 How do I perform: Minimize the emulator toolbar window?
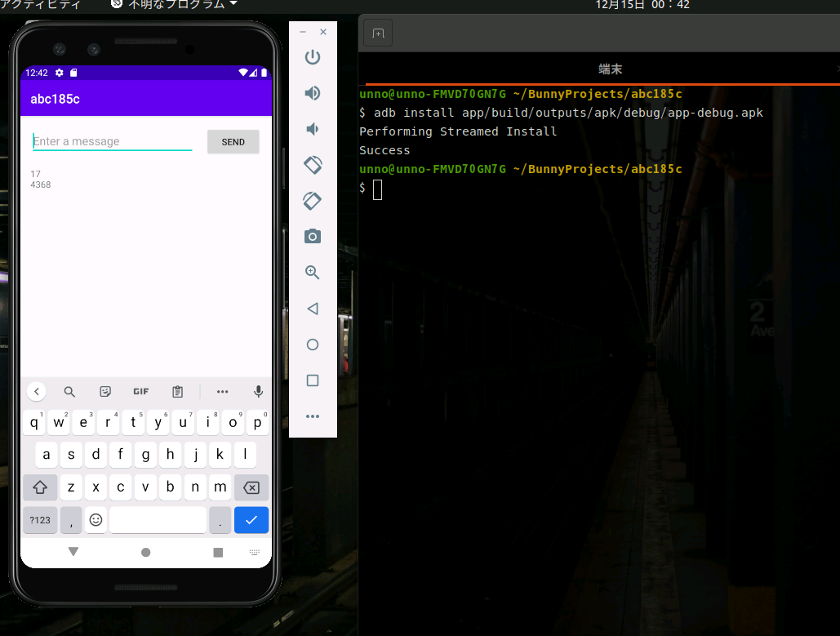(303, 32)
